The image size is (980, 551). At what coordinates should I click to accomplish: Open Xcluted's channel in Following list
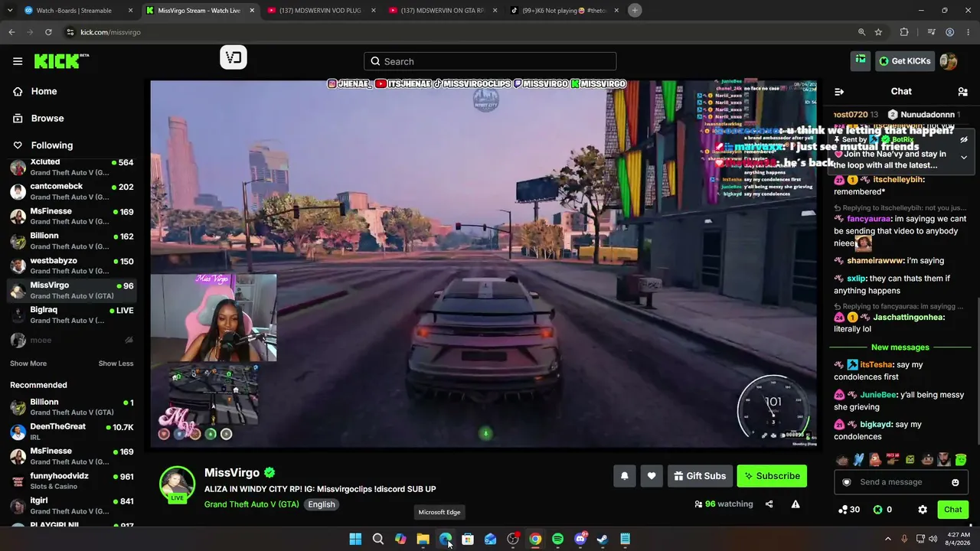pos(71,167)
